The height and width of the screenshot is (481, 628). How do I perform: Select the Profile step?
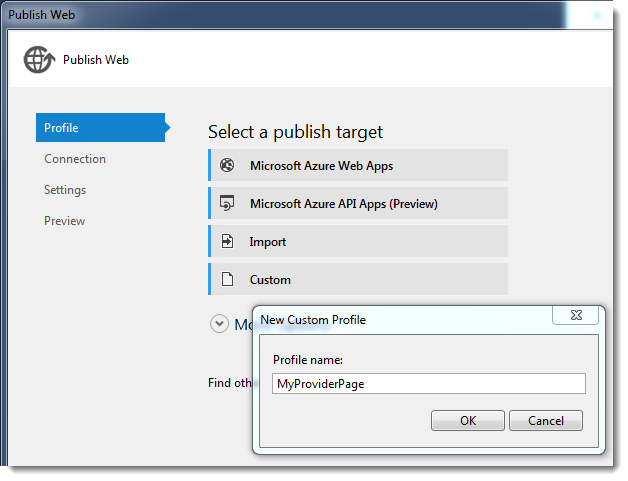(x=101, y=127)
